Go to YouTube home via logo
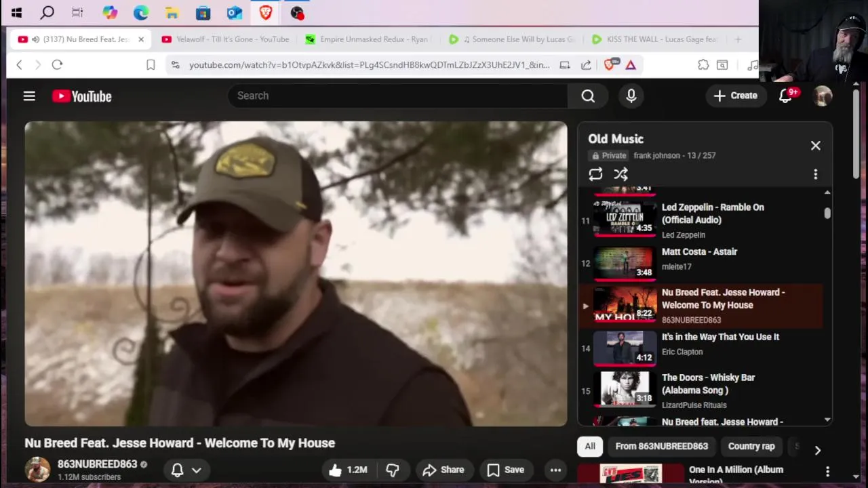Screen dimensions: 868x488 [x=82, y=96]
